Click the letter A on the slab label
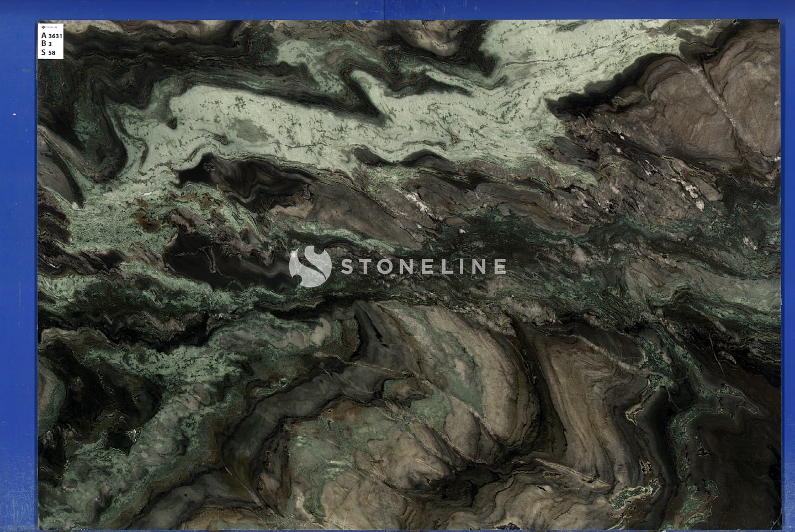The width and height of the screenshot is (795, 532). (x=44, y=35)
